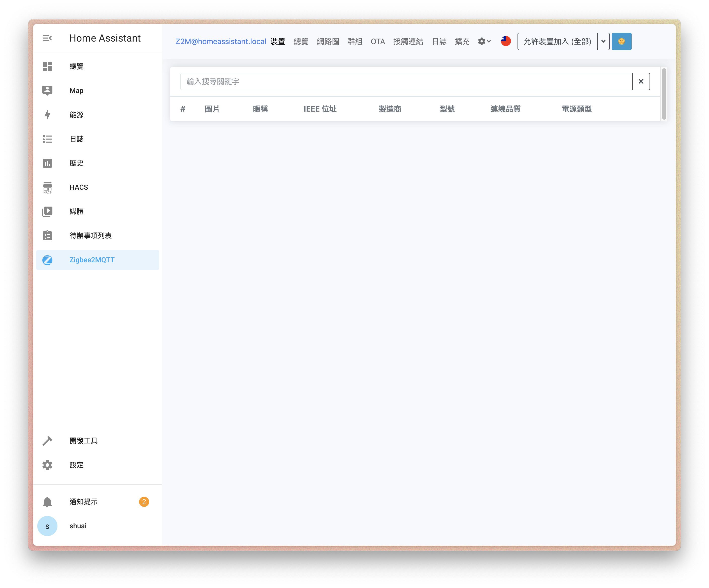Click the Home Assistant title
This screenshot has width=709, height=588.
point(105,38)
